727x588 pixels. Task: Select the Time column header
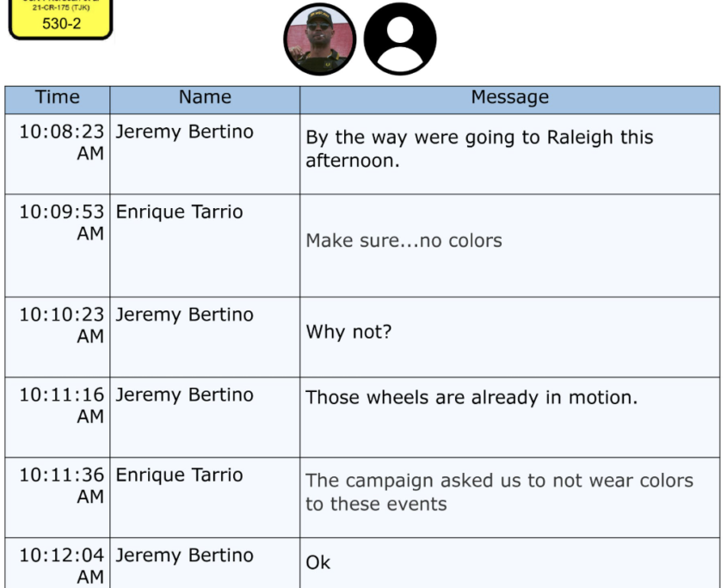(x=58, y=97)
